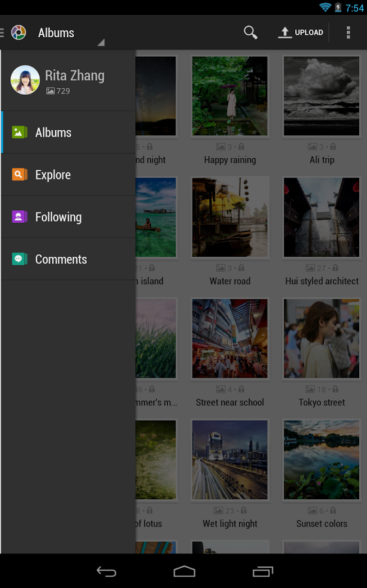Tap the UPLOAD text button
This screenshot has width=367, height=588.
coord(309,33)
